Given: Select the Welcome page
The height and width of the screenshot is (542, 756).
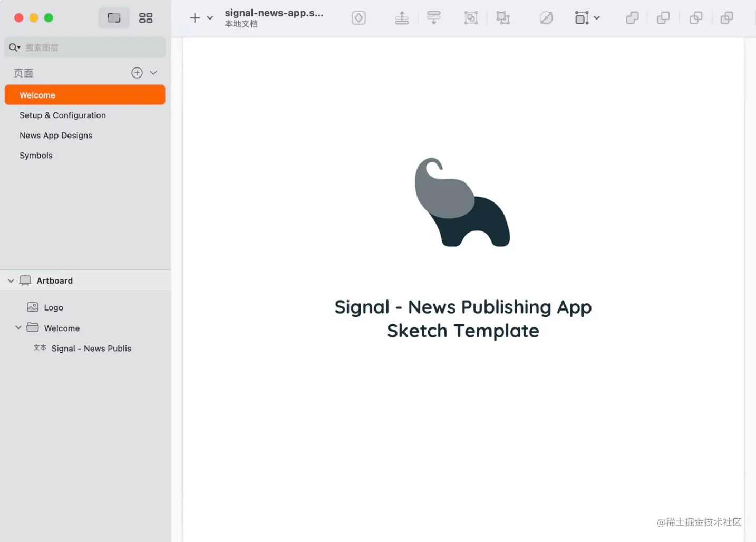Looking at the screenshot, I should pos(85,95).
